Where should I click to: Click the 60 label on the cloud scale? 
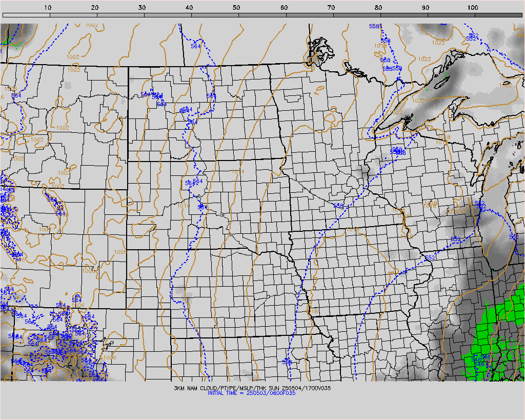tap(284, 8)
